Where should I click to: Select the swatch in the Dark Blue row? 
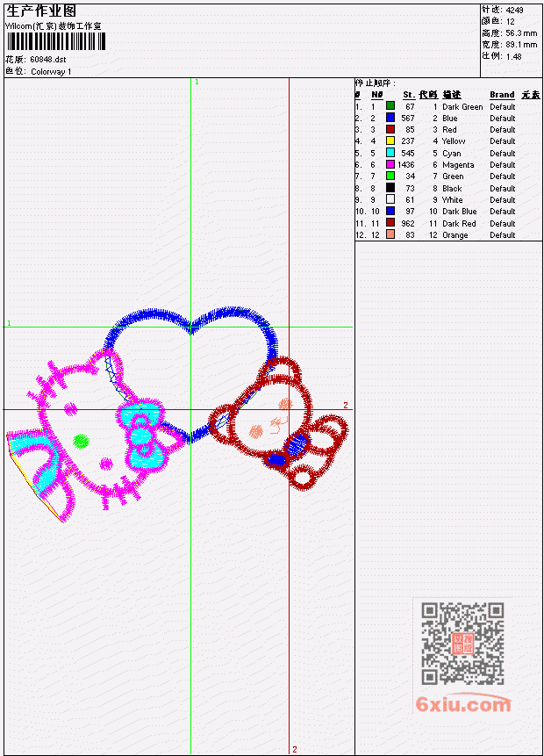point(390,212)
